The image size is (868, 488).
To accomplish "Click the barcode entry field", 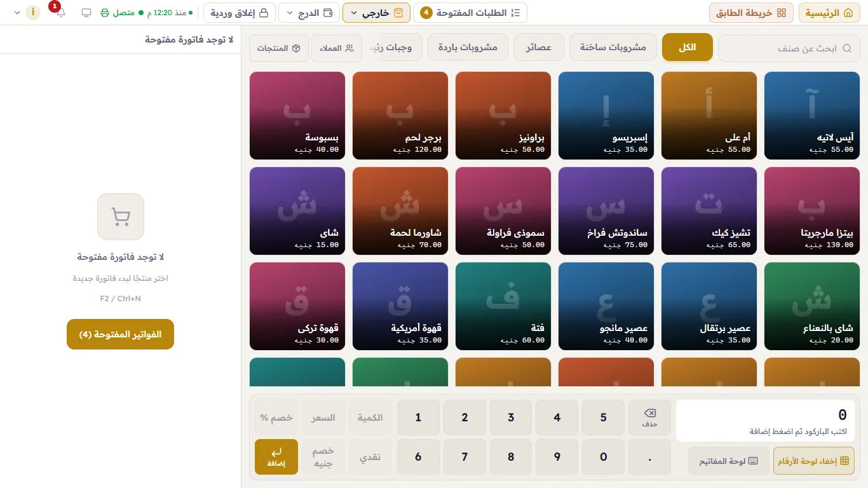I will pyautogui.click(x=765, y=421).
